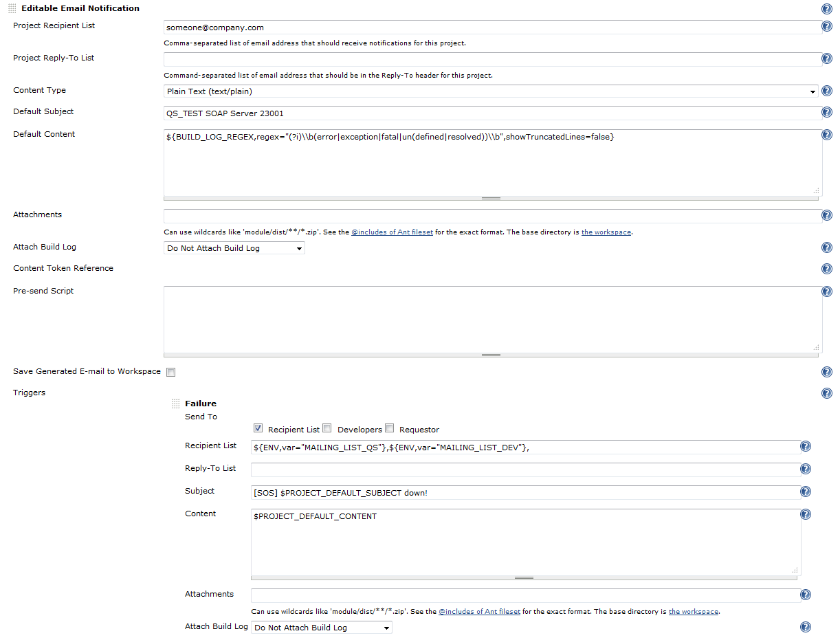
Task: Click help icon beside Content Type
Action: pyautogui.click(x=827, y=91)
